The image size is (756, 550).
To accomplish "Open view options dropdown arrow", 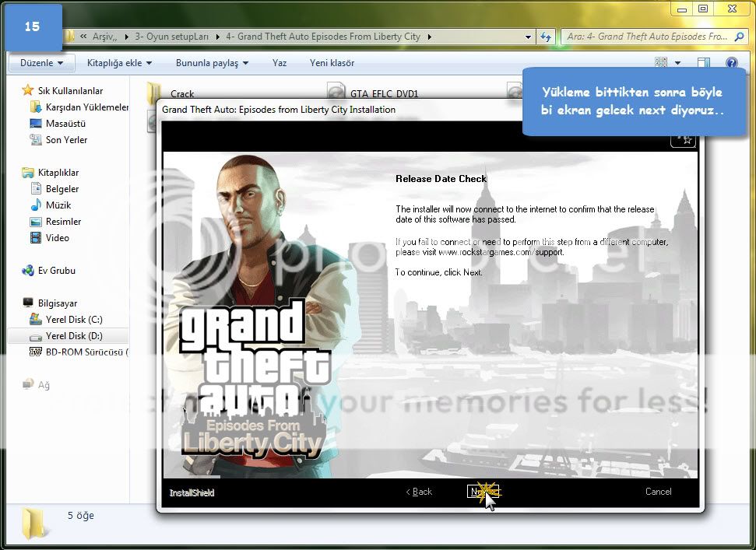I will click(x=677, y=63).
